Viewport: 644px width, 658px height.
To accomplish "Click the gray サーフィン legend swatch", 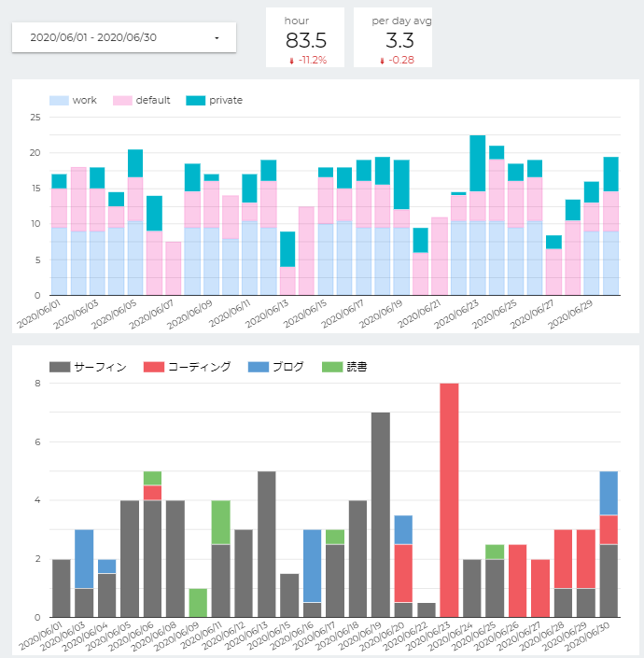I will (60, 367).
